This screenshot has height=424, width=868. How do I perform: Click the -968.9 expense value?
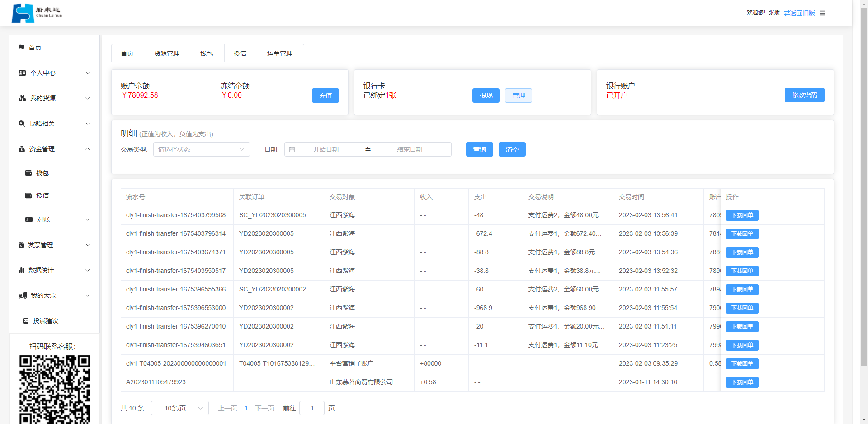(483, 308)
